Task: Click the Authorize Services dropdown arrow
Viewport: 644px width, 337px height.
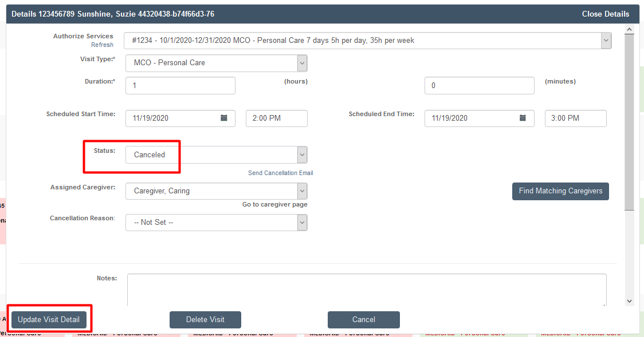Action: click(605, 40)
